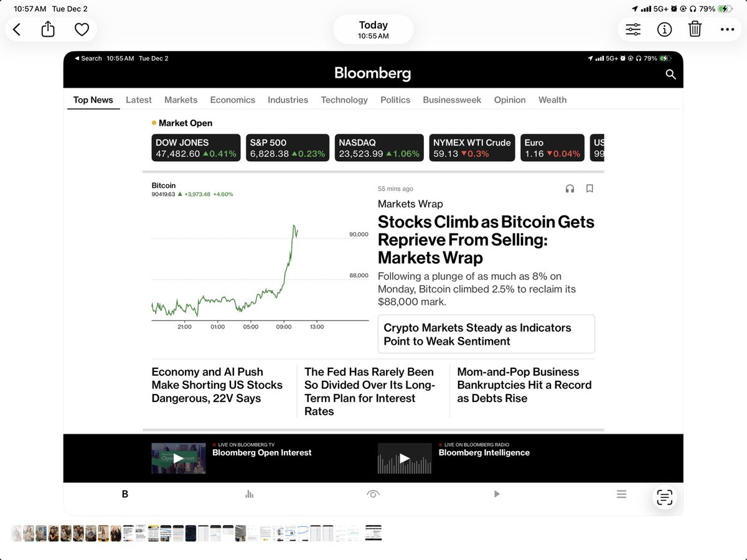
Task: Open the Wealth tab
Action: tap(553, 100)
